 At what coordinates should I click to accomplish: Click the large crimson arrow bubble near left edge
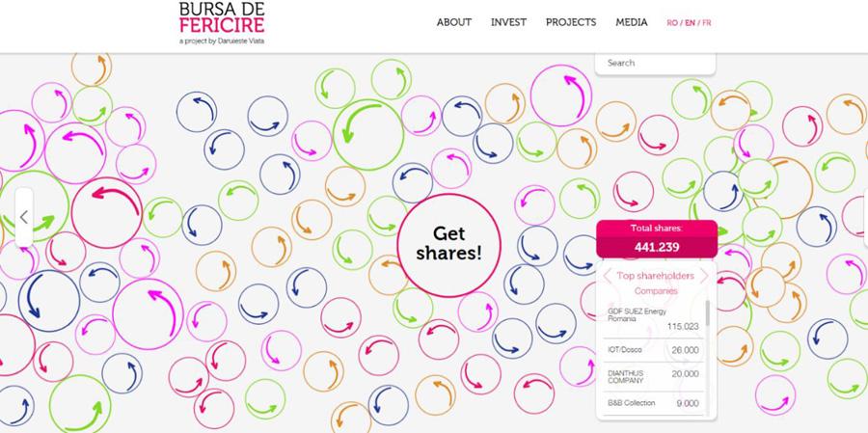(107, 213)
